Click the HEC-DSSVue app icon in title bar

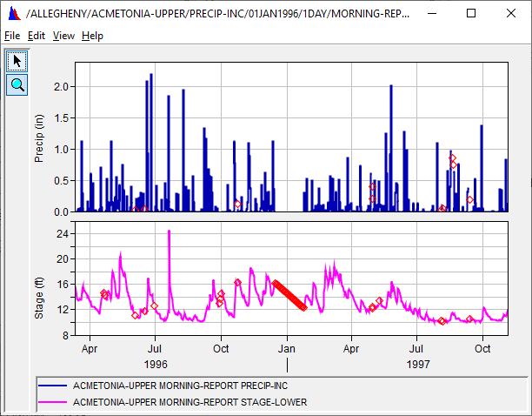tap(12, 14)
